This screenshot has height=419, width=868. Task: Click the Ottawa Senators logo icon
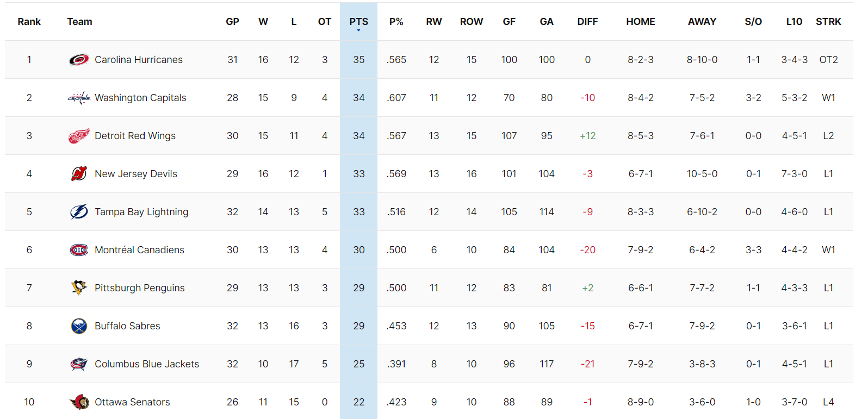(79, 402)
